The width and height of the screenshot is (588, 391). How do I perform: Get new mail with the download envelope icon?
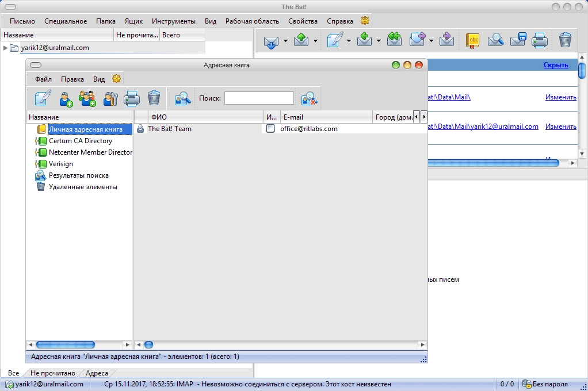pyautogui.click(x=271, y=40)
